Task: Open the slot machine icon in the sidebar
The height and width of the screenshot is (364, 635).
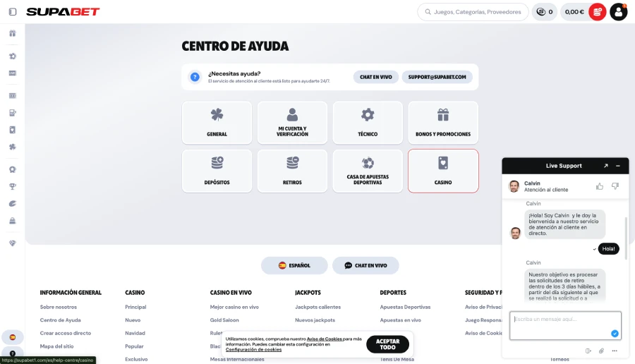Action: tap(13, 113)
